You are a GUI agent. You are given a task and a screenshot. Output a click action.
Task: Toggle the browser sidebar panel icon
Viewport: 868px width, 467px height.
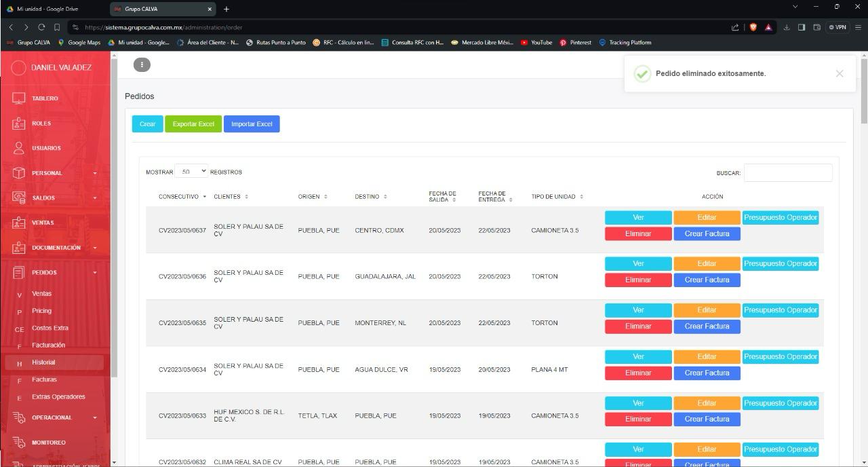pyautogui.click(x=802, y=27)
